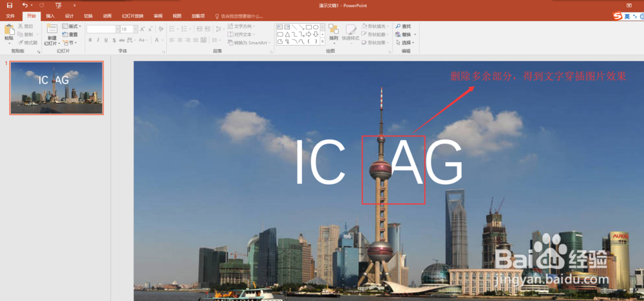
Task: Click the 剪切 scissors button
Action: pos(26,26)
